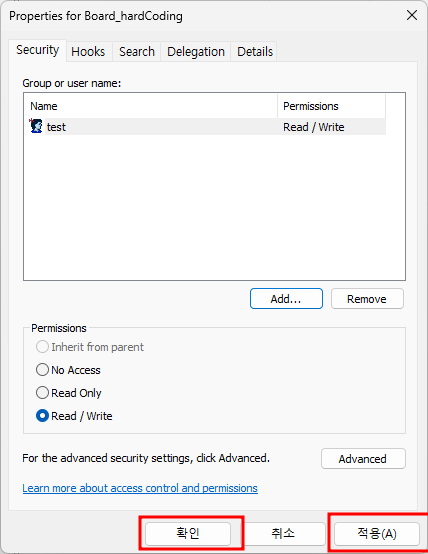Switch to the Security tab

[37, 50]
